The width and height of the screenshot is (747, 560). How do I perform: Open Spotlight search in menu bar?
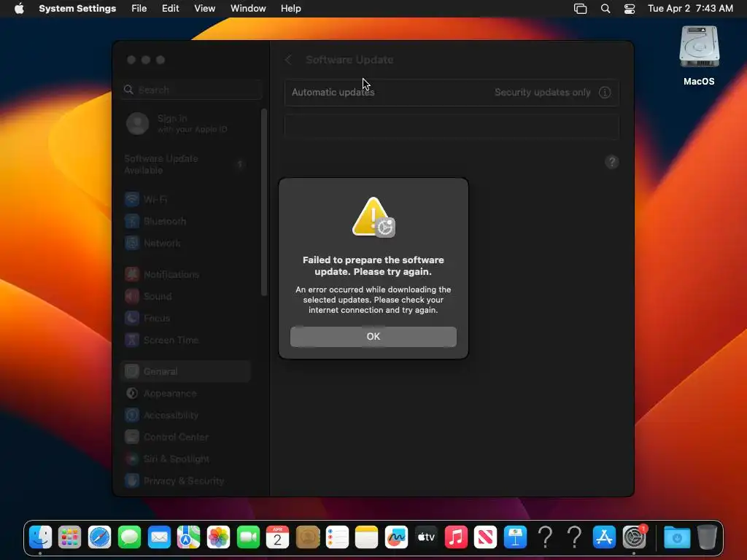click(605, 9)
